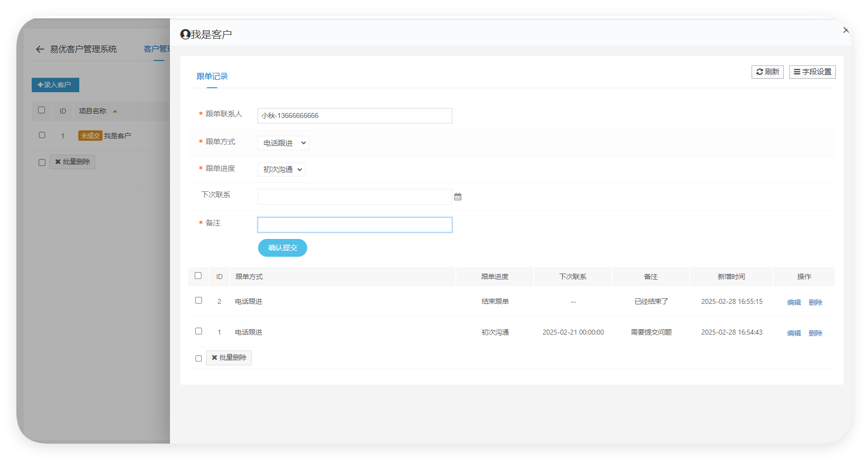868x460 pixels.
Task: Click 编辑 link for the 结束跟单 record
Action: pos(794,302)
